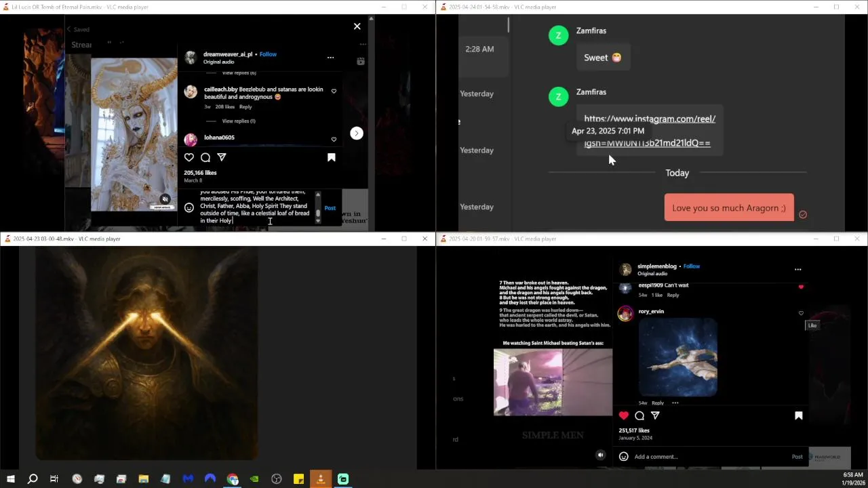
Task: Open lohana0605's profile name
Action: pyautogui.click(x=219, y=138)
